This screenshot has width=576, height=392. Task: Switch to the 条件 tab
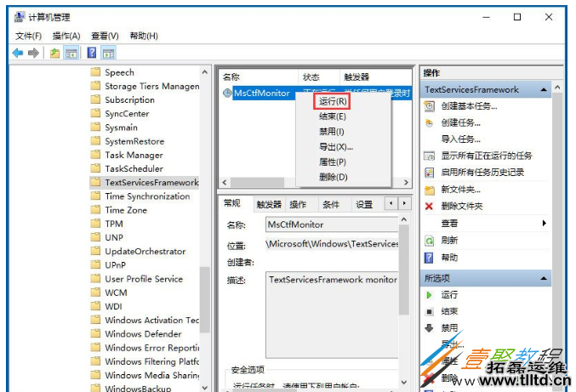pyautogui.click(x=331, y=205)
